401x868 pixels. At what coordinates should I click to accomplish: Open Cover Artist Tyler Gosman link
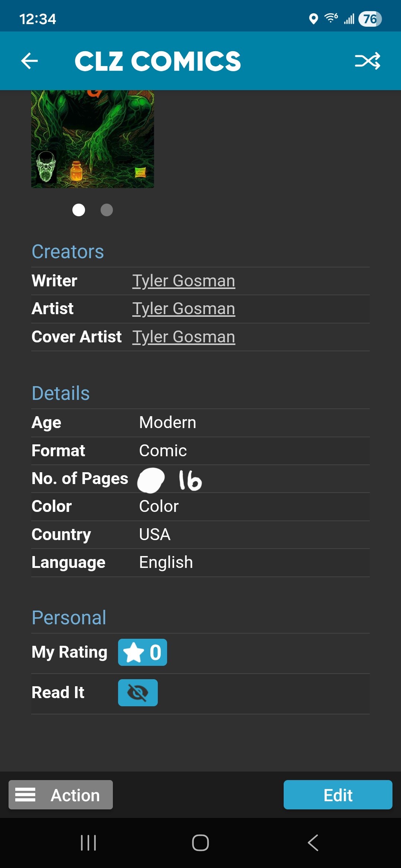click(183, 337)
